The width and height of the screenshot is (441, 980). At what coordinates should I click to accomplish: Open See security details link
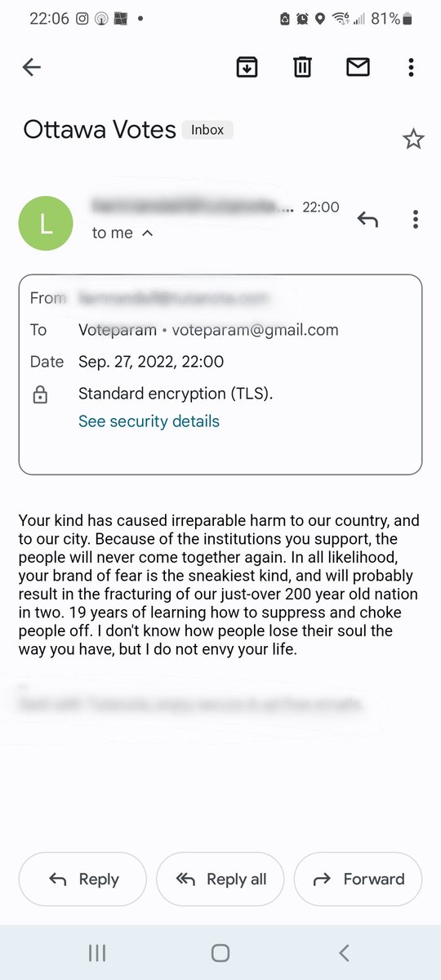pyautogui.click(x=149, y=421)
